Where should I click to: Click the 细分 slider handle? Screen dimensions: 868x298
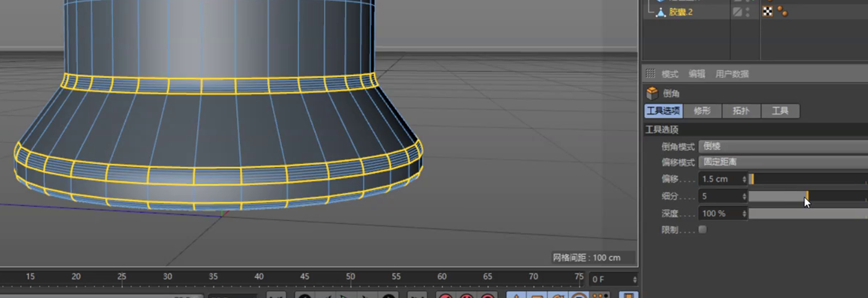807,196
